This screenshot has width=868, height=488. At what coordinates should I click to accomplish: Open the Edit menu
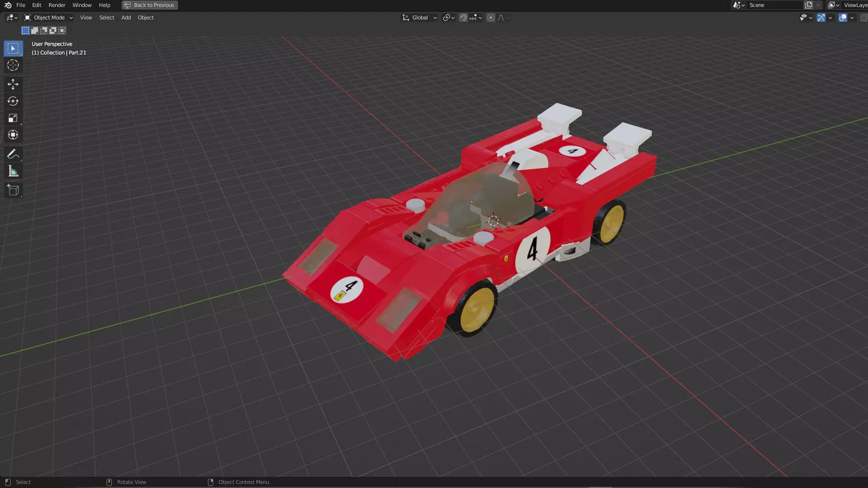[x=37, y=5]
